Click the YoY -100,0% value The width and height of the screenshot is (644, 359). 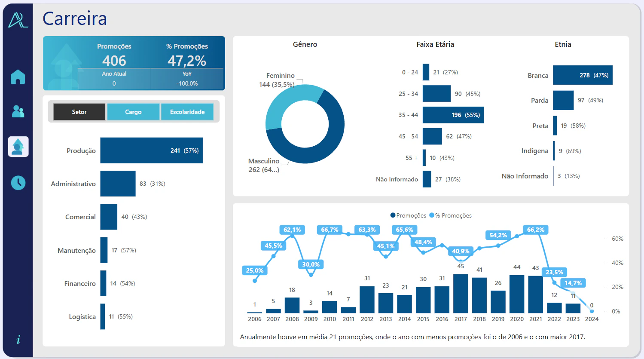pos(187,83)
